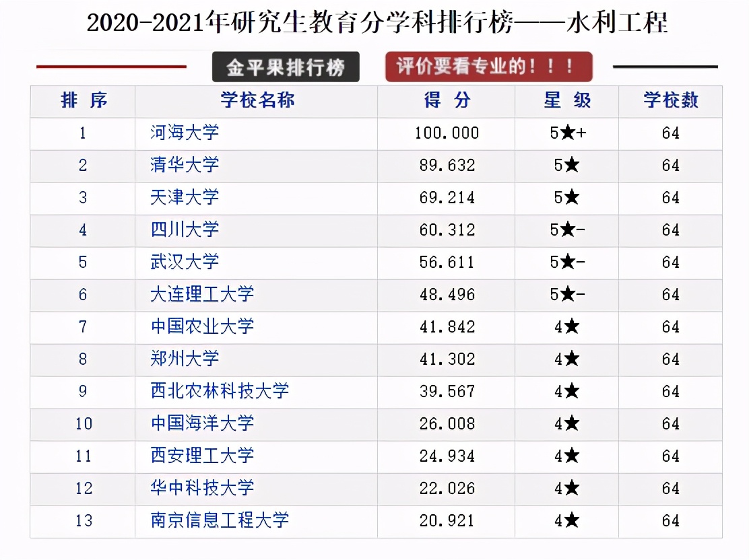Click the 5★ rating for 清华大学
Viewport: 749px width, 560px height.
(566, 166)
